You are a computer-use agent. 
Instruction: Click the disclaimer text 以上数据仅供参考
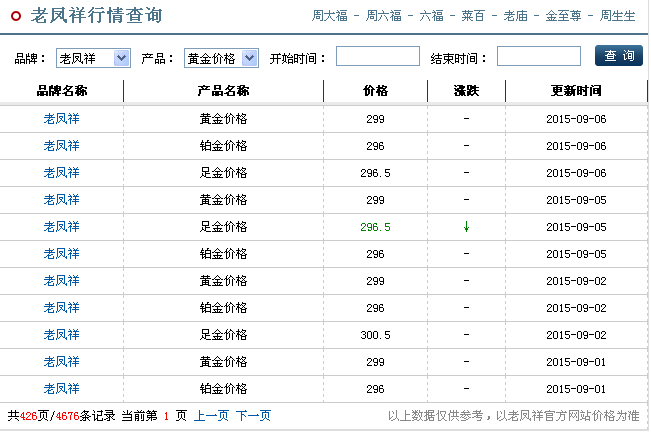436,416
